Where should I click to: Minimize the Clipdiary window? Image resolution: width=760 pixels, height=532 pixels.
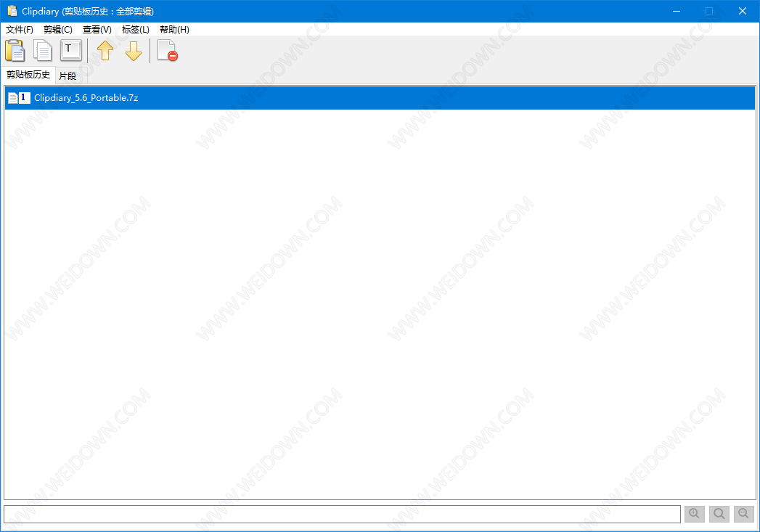coord(677,11)
